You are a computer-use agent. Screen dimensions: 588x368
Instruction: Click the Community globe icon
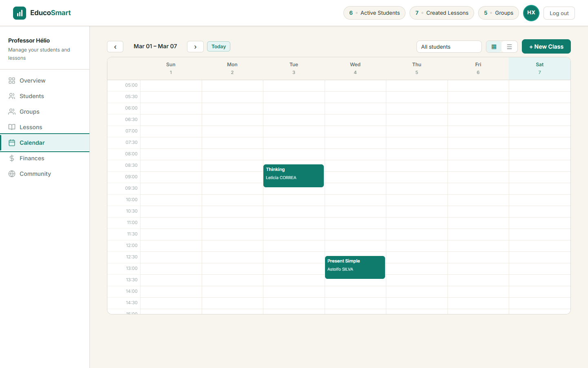coord(13,174)
